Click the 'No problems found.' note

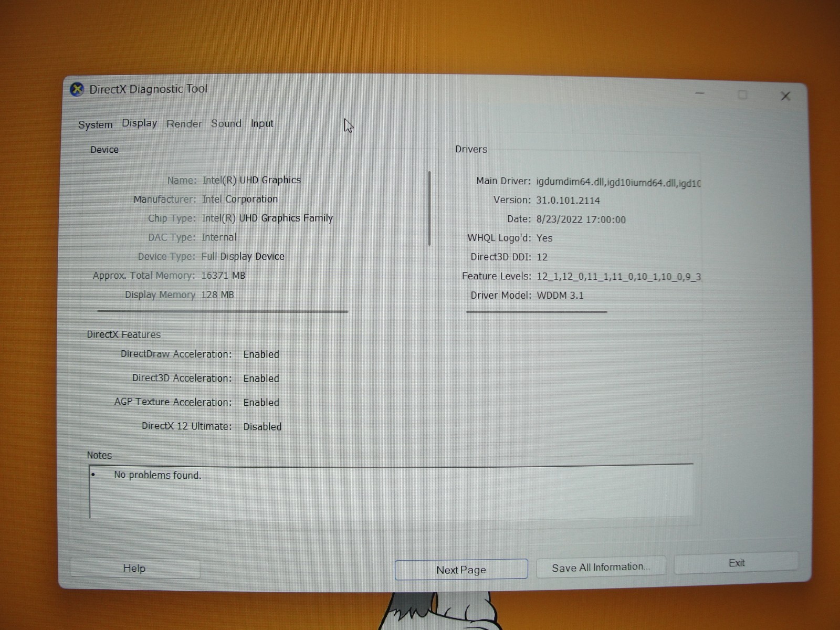[x=157, y=475]
